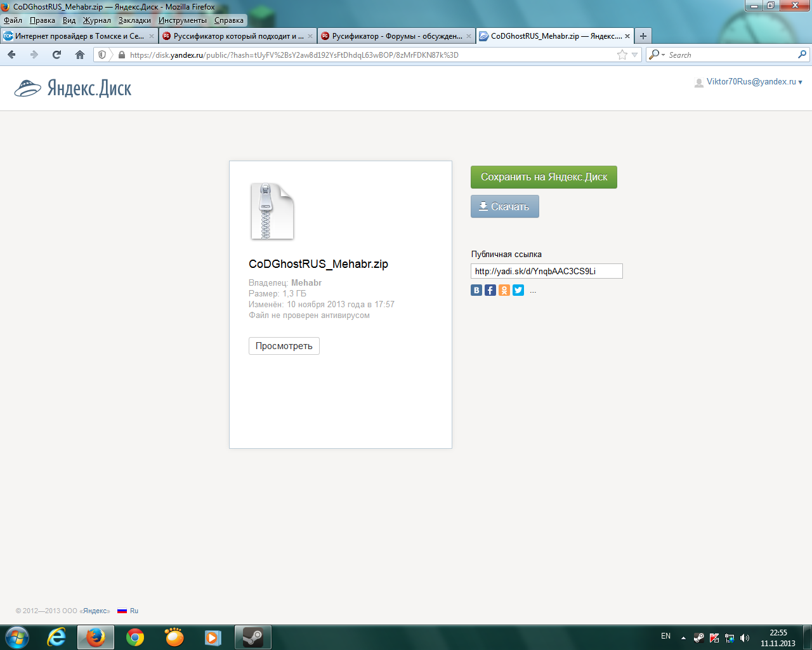
Task: Open Windows Media Player from taskbar
Action: point(214,637)
